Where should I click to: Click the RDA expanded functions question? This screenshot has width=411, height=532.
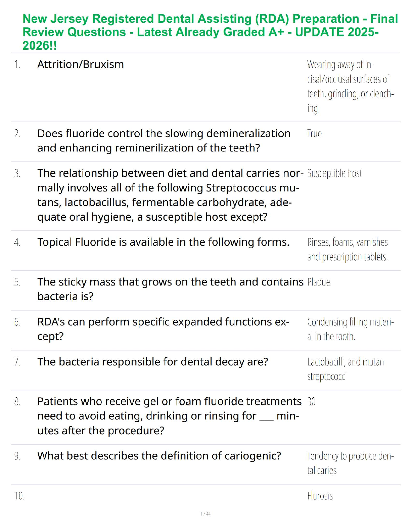click(x=163, y=329)
